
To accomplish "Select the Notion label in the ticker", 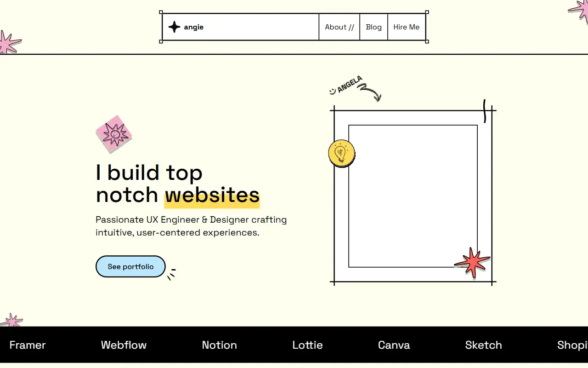I will tap(220, 345).
